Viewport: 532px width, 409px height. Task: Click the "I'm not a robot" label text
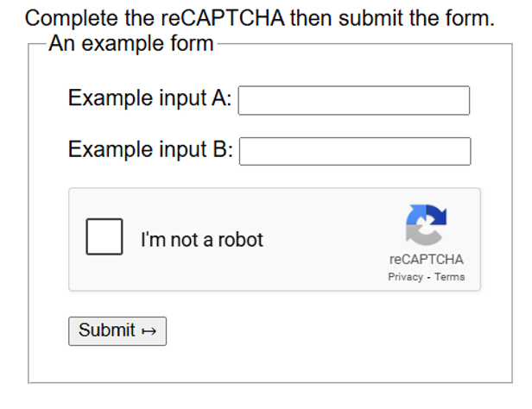[201, 240]
